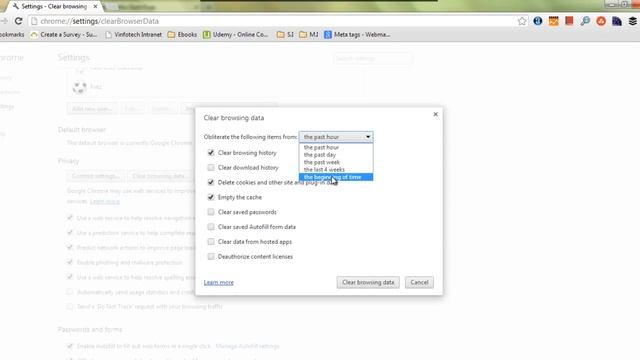Click the orange round extension icon
Screen dimensions: 640x360
point(601,21)
